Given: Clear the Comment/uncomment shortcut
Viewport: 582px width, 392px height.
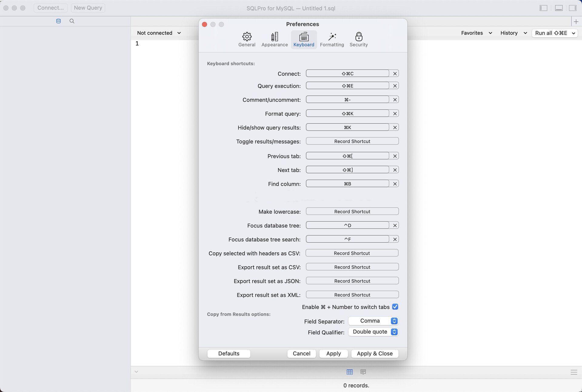Looking at the screenshot, I should pos(395,100).
